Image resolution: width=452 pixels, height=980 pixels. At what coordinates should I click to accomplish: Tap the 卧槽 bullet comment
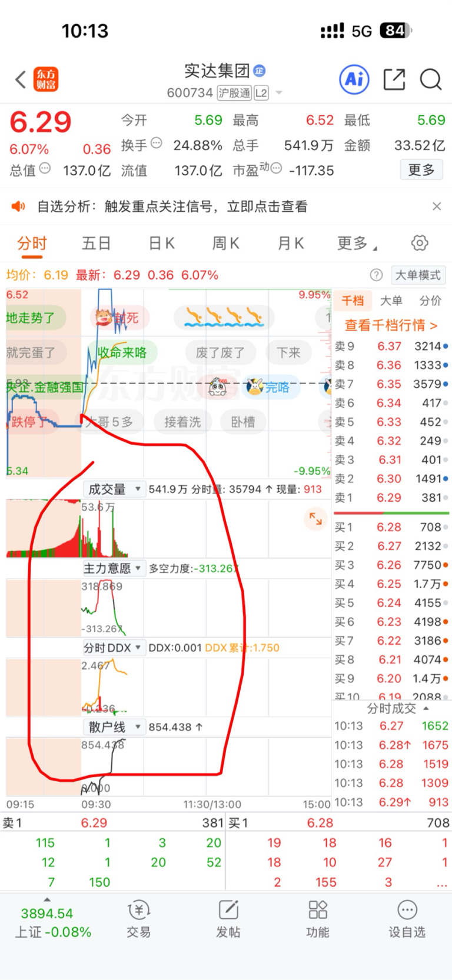pos(243,422)
